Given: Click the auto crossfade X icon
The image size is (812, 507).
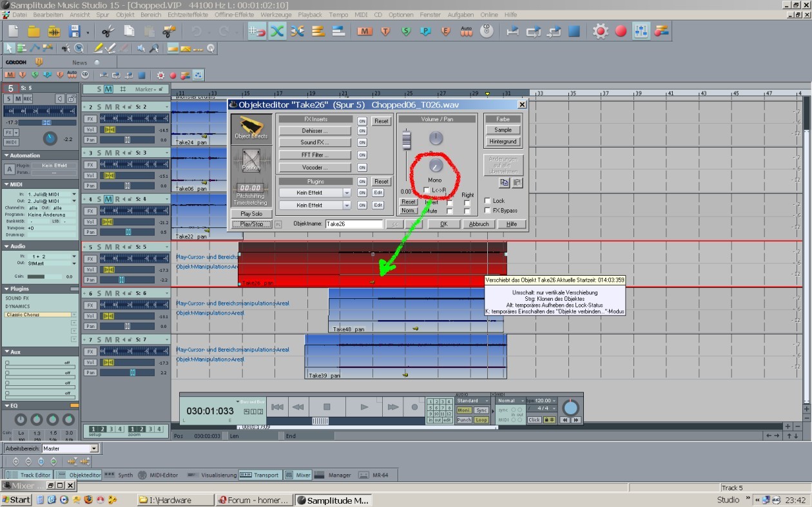Looking at the screenshot, I should point(277,31).
